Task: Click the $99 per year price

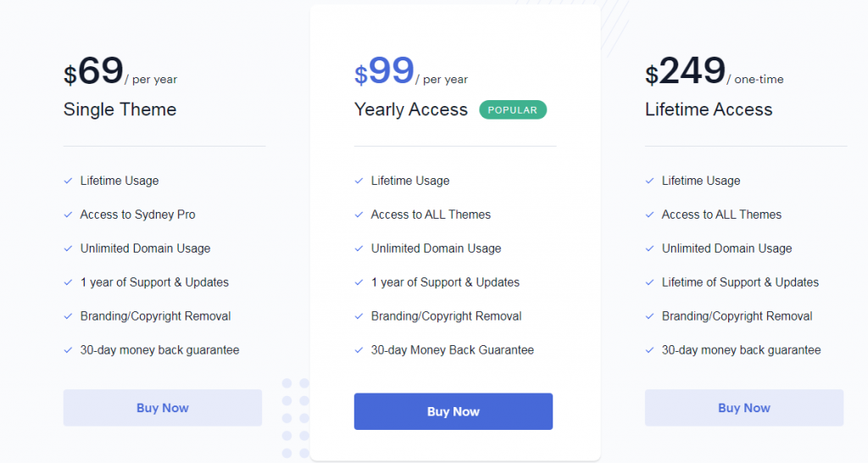Action: [x=411, y=71]
